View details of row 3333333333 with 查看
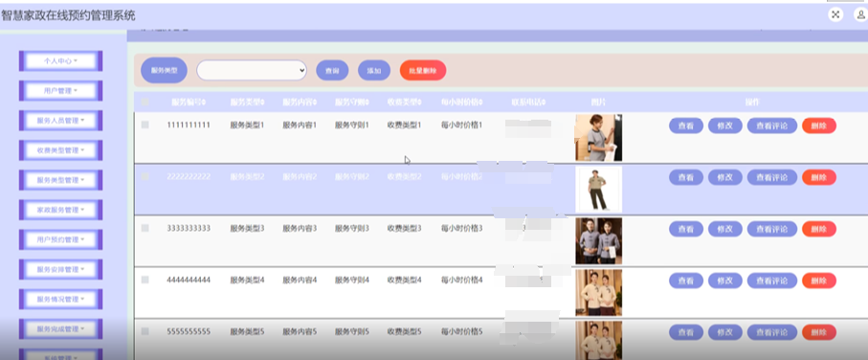The width and height of the screenshot is (868, 360). [686, 229]
